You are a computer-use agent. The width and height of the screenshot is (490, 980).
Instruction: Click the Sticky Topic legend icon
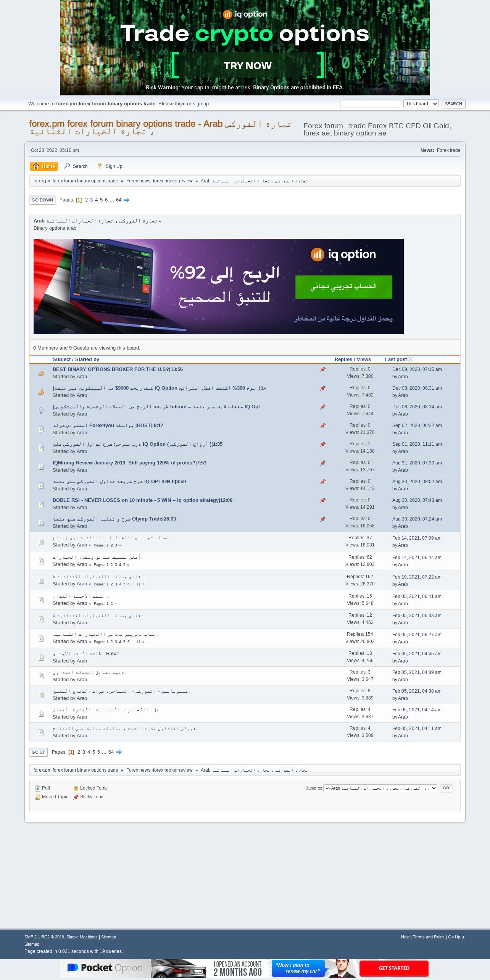pos(76,797)
